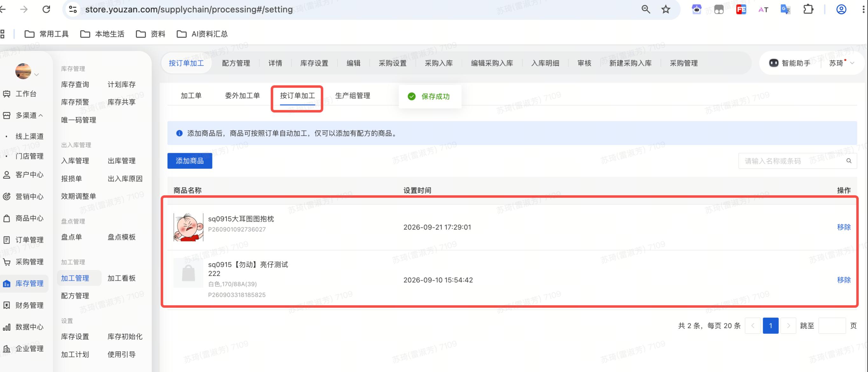Viewport: 868px width, 372px height.
Task: Open the 本地生活 bookmark folder
Action: pyautogui.click(x=102, y=34)
